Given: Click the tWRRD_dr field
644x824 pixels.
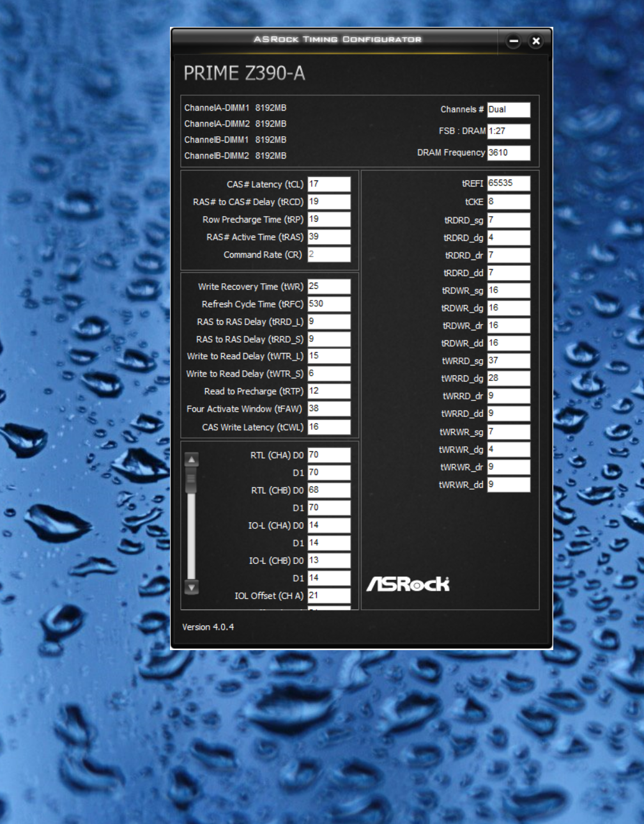Looking at the screenshot, I should 509,396.
